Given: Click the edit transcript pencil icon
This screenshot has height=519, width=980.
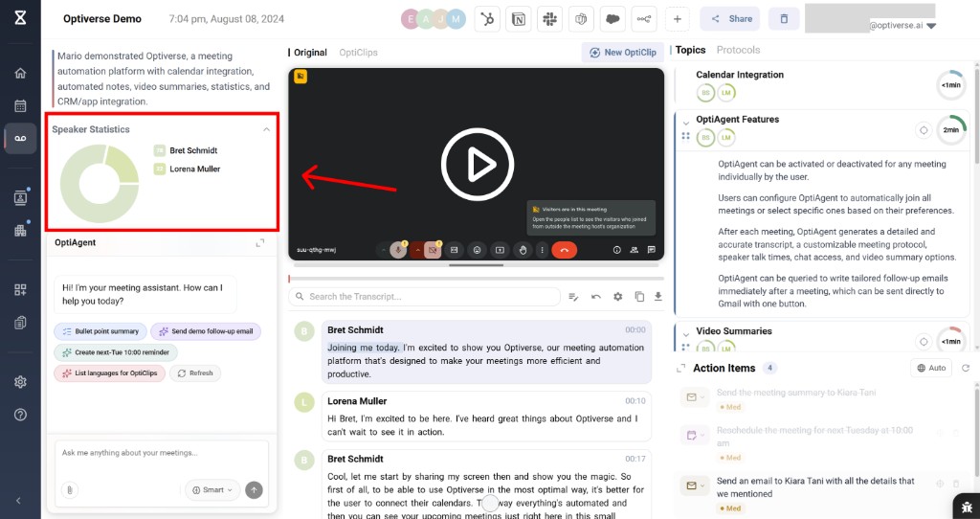Looking at the screenshot, I should tap(573, 297).
